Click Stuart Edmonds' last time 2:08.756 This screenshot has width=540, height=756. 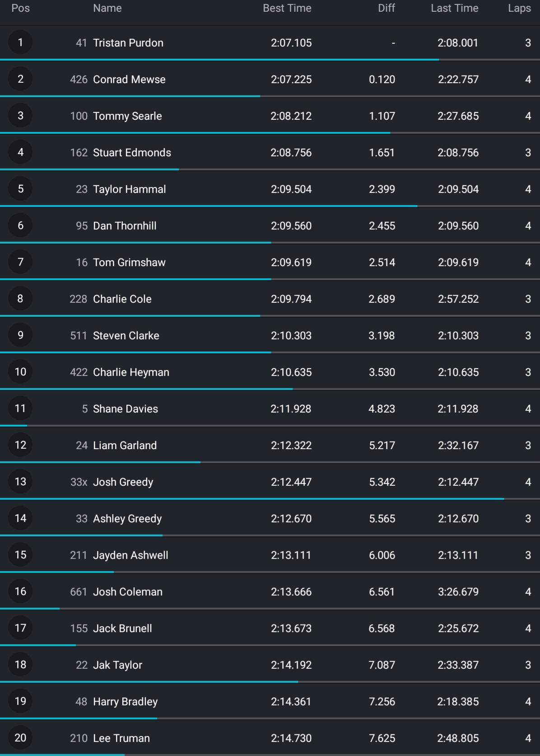[458, 153]
